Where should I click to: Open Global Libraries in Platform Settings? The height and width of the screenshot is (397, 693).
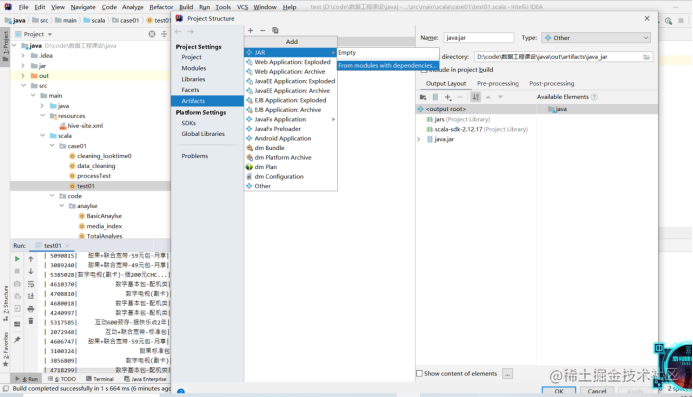[x=203, y=134]
